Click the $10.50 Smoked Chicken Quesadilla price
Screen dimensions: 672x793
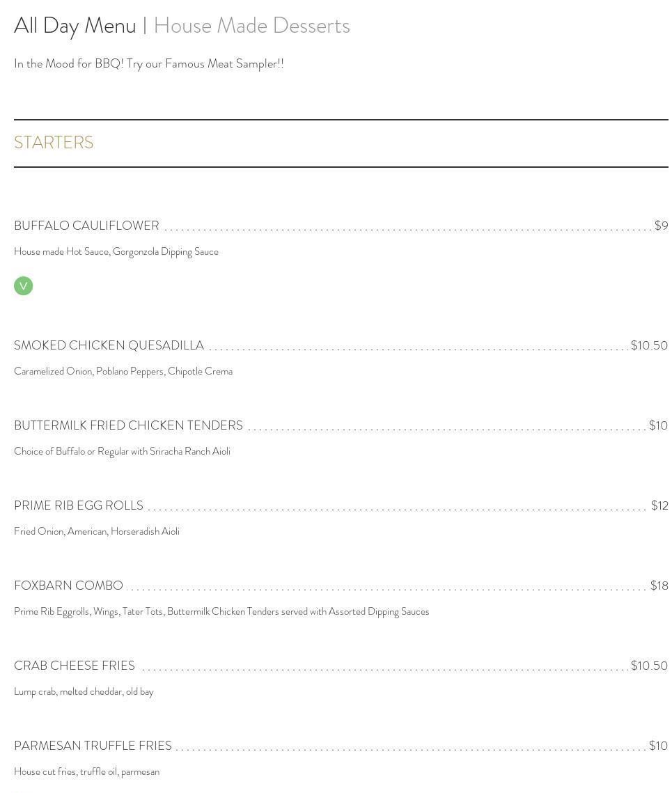click(649, 345)
